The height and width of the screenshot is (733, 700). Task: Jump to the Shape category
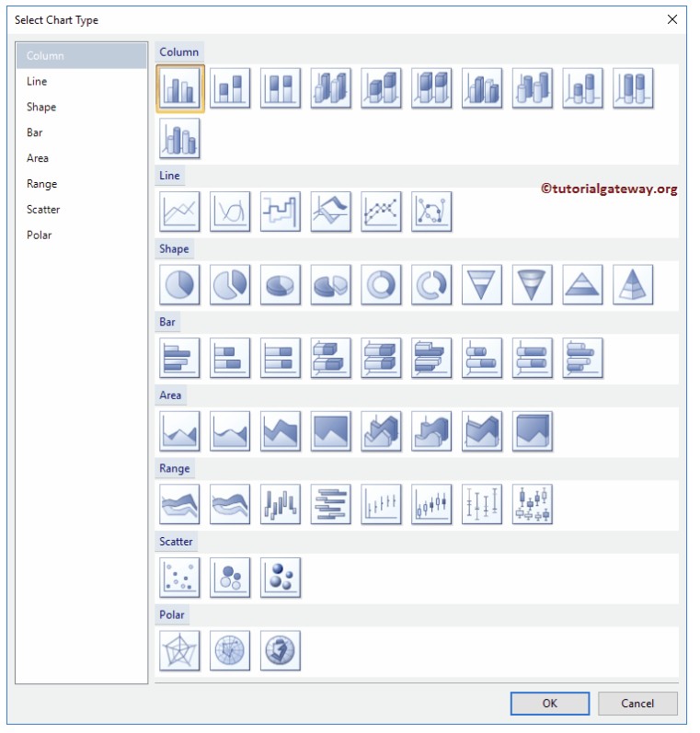point(81,108)
